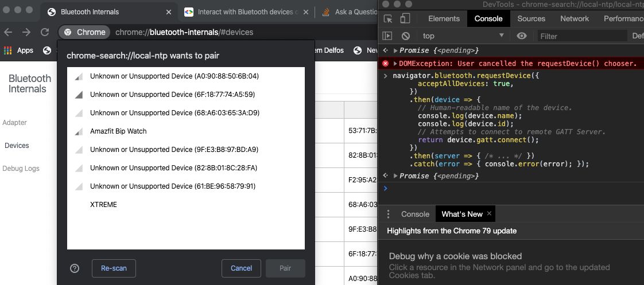Open the Performance tab in DevTools

click(623, 18)
